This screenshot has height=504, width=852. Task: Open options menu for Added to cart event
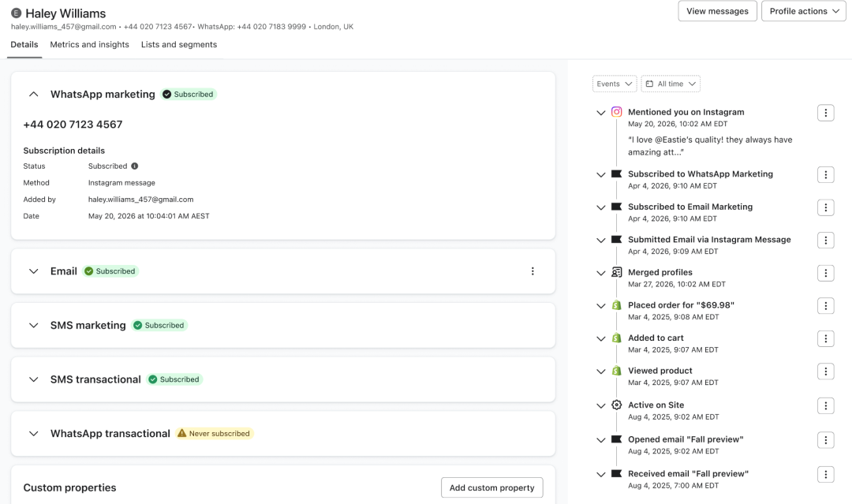click(x=825, y=339)
